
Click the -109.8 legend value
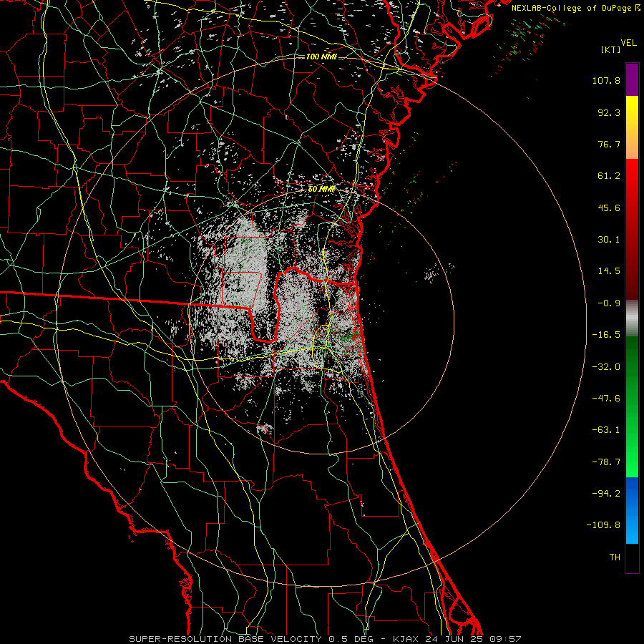pos(603,525)
